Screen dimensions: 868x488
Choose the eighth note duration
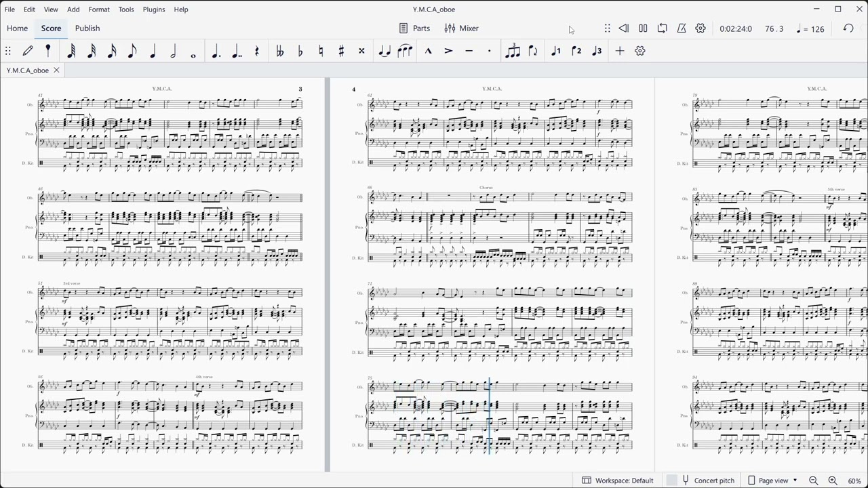tap(132, 51)
